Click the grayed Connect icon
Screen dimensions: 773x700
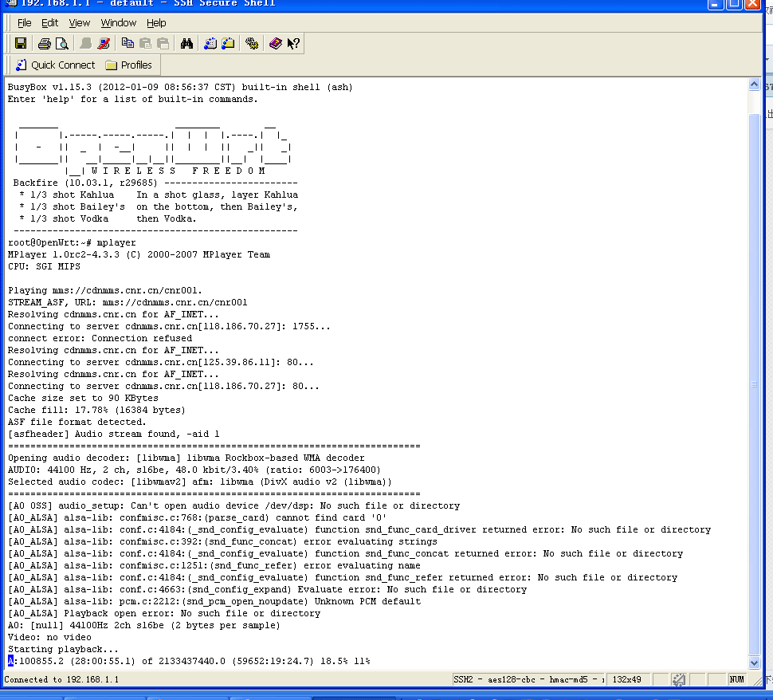tap(86, 43)
